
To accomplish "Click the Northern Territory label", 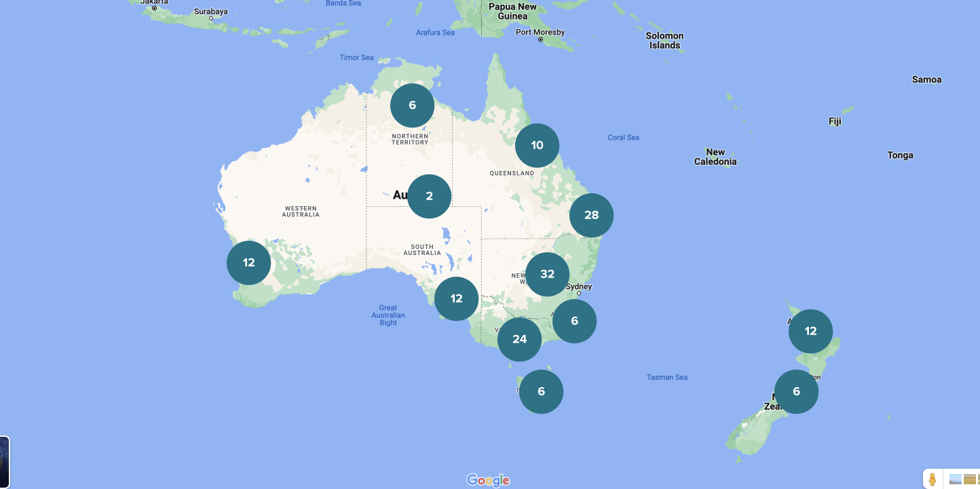I will (x=410, y=139).
